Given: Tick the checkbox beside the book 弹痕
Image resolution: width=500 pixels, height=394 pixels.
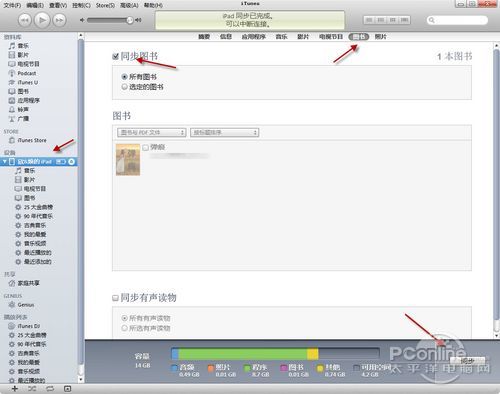Looking at the screenshot, I should [x=146, y=147].
